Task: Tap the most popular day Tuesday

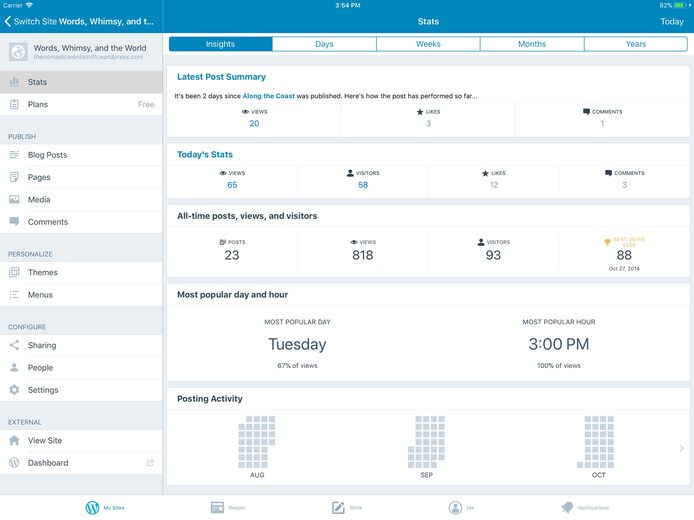Action: click(297, 344)
